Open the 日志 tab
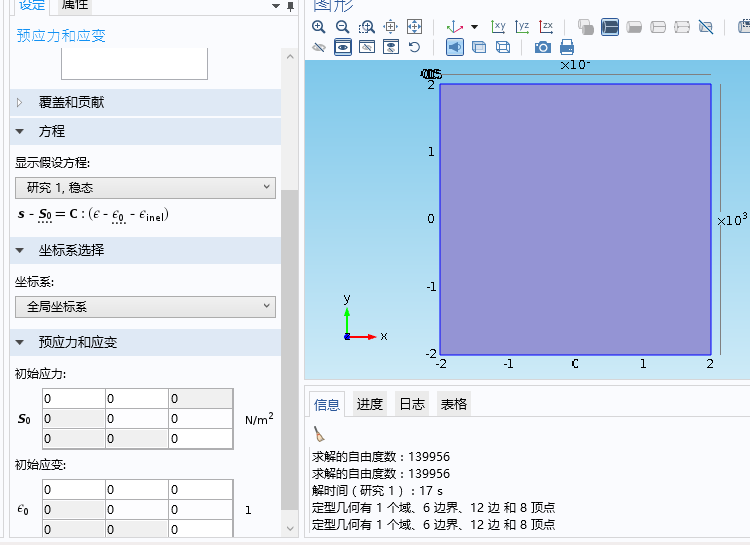Viewport: 750px width, 545px height. pos(412,404)
